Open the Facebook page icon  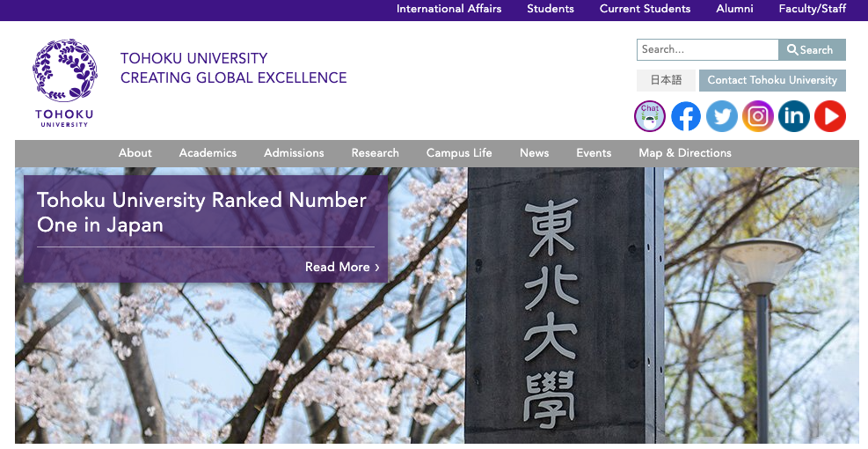pos(686,116)
